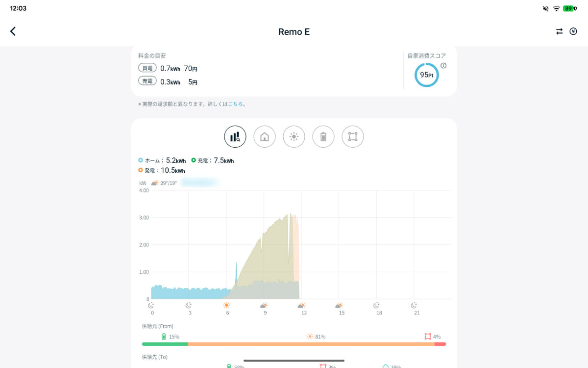588x368 pixels.
Task: Tap the 売電 pill to expand sale details
Action: click(x=147, y=80)
